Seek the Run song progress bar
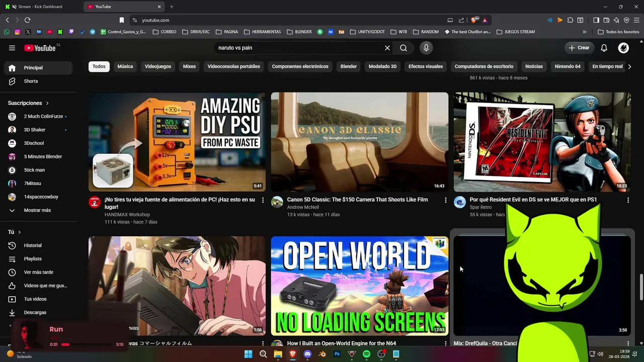The height and width of the screenshot is (362, 644). point(87,344)
